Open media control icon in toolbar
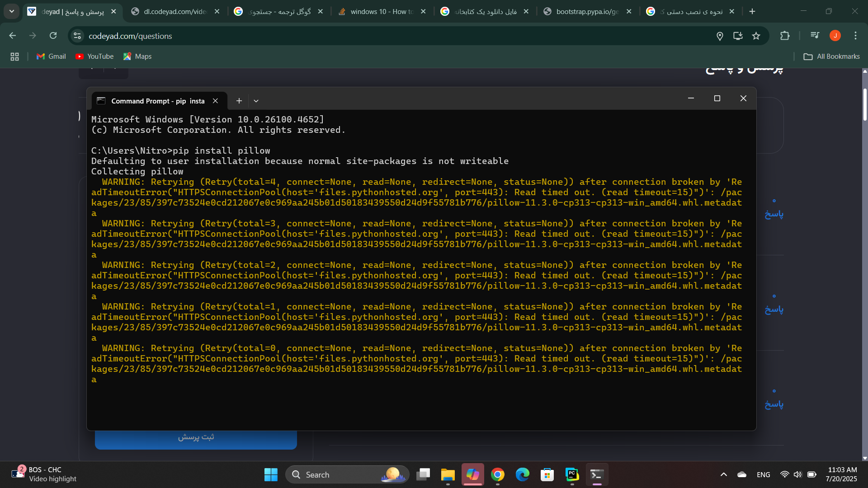 tap(815, 36)
